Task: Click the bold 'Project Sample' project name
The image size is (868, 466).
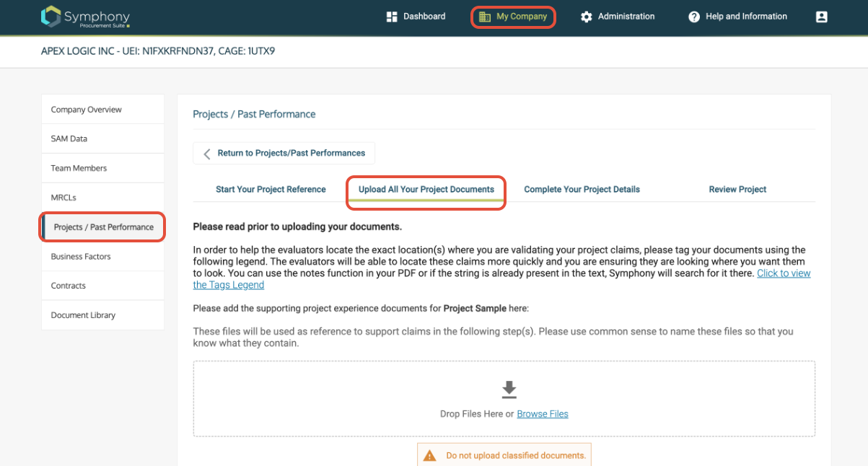Action: click(474, 308)
